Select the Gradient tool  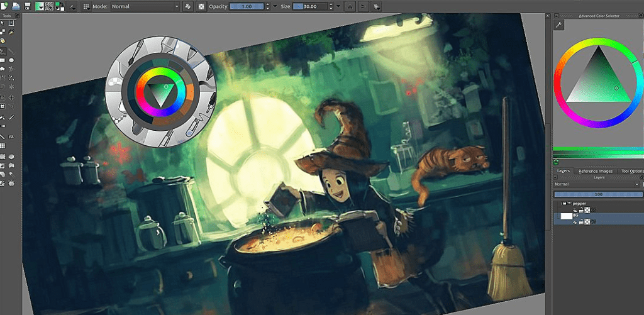click(3, 126)
